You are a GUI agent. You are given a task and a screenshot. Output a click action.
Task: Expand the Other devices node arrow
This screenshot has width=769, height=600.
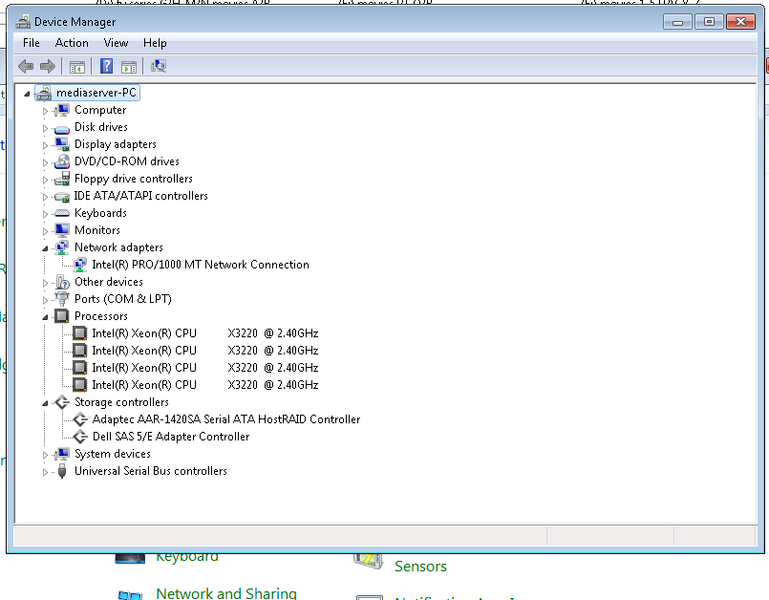coord(45,283)
